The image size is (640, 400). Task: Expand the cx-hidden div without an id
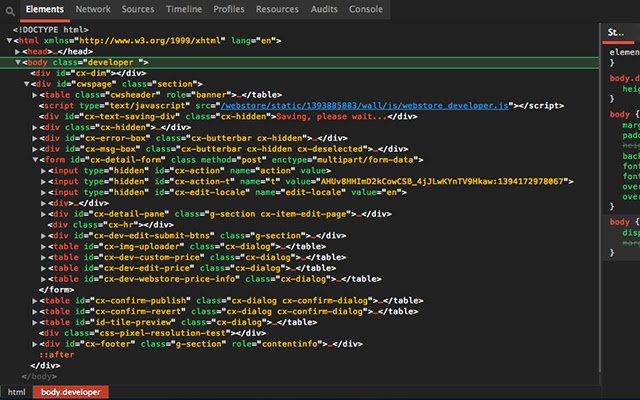(35, 127)
